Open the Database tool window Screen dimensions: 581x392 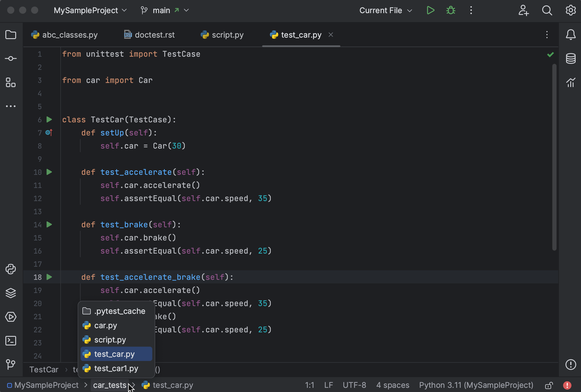(571, 58)
